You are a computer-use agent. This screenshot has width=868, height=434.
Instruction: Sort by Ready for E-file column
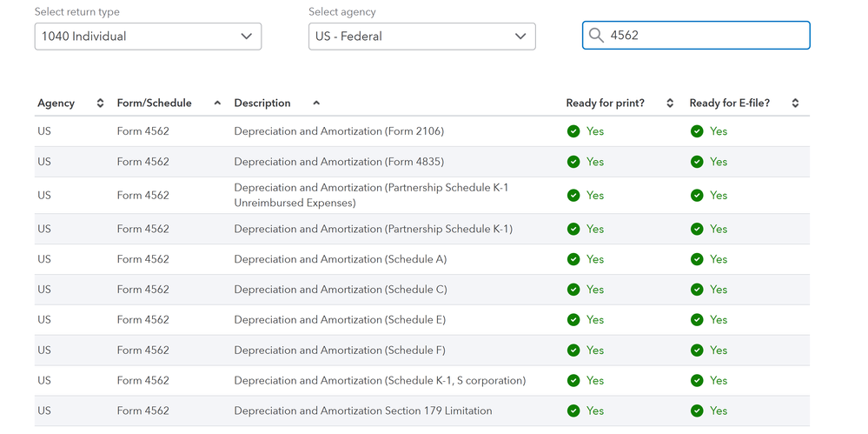(x=795, y=103)
